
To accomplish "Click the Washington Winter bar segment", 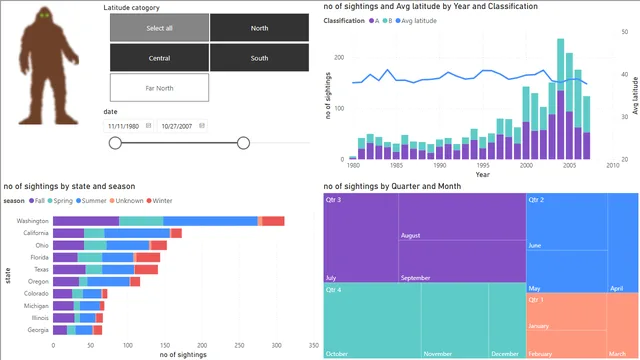I will [273, 221].
